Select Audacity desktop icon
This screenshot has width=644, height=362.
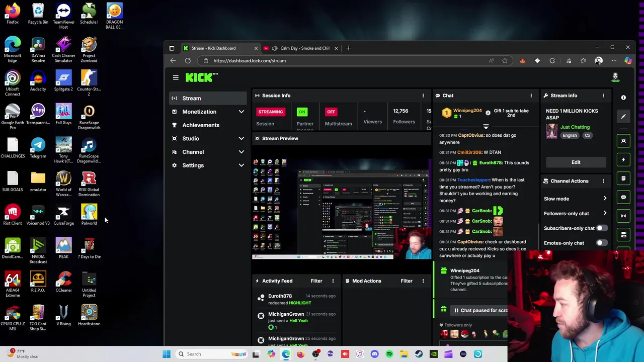pos(38,81)
